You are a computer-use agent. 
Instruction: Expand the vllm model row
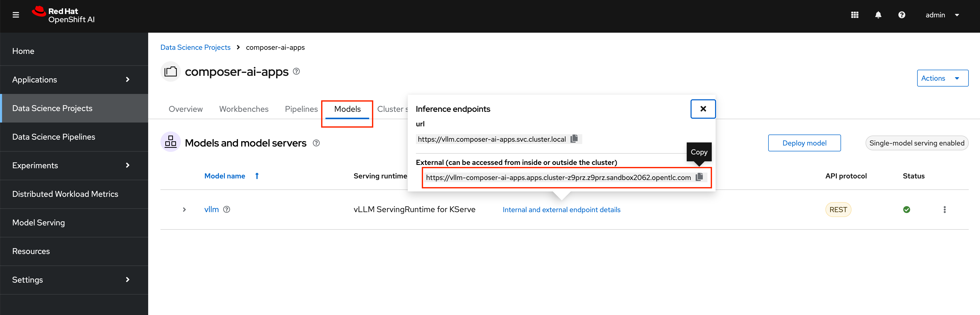pos(184,209)
